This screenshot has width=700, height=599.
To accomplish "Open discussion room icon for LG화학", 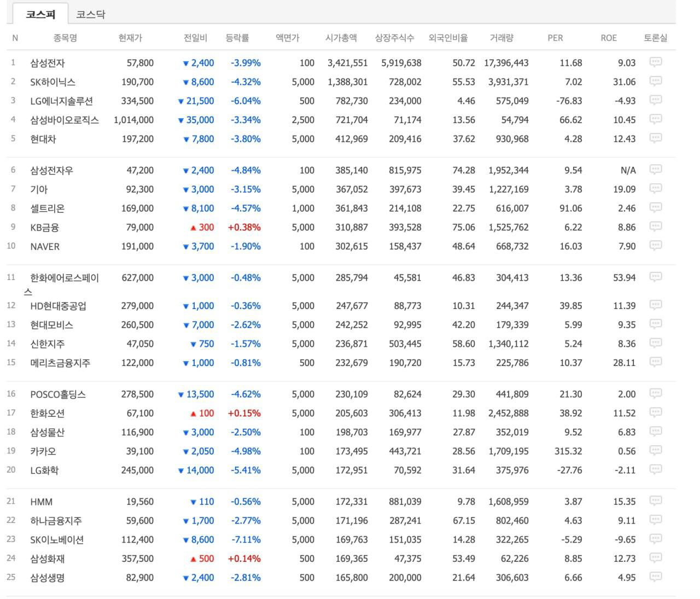I will click(x=655, y=469).
